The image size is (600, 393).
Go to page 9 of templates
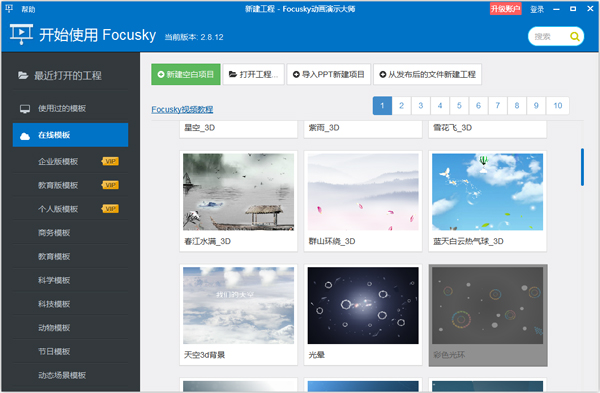point(536,106)
